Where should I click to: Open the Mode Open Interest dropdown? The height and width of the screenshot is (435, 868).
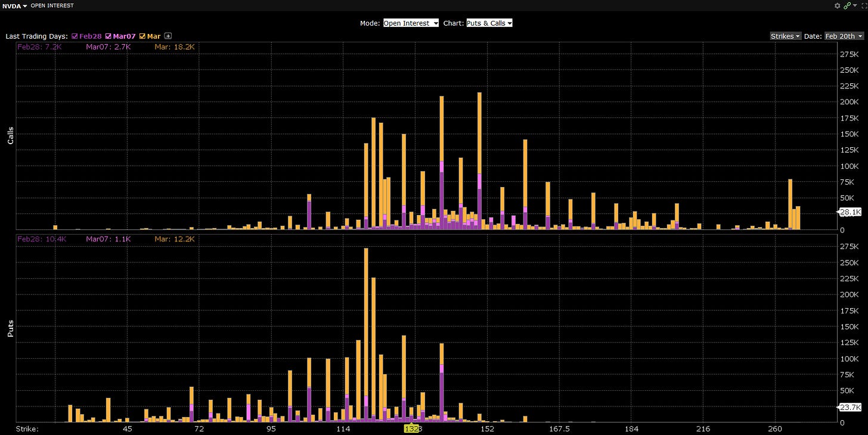pyautogui.click(x=411, y=23)
